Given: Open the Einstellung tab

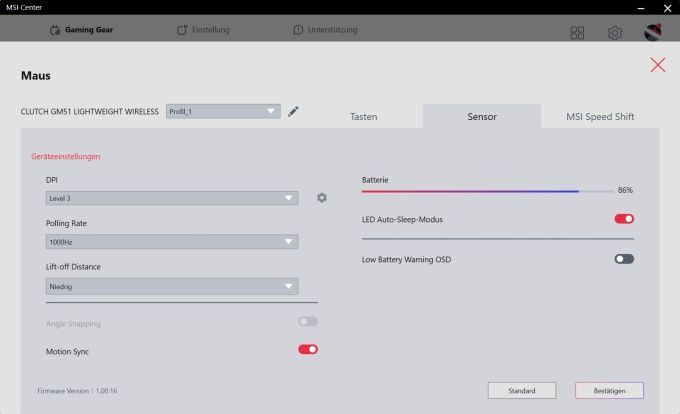Looking at the screenshot, I should click(x=203, y=30).
